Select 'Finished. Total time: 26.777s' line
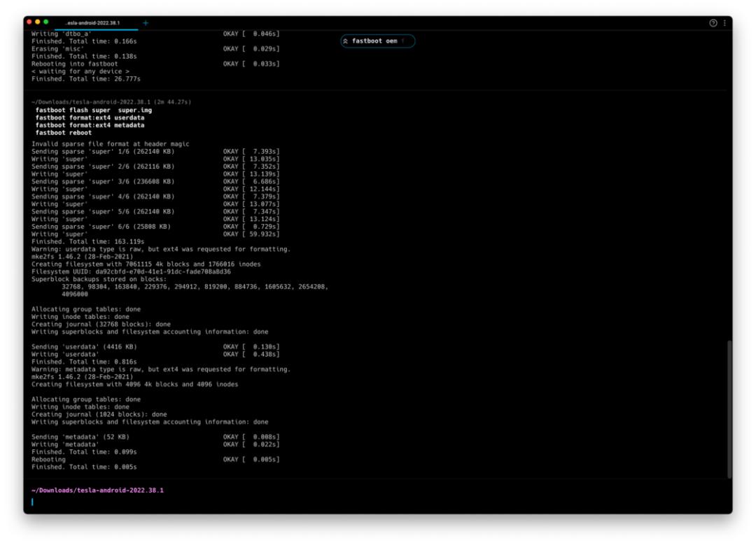This screenshot has height=545, width=756. (x=86, y=78)
